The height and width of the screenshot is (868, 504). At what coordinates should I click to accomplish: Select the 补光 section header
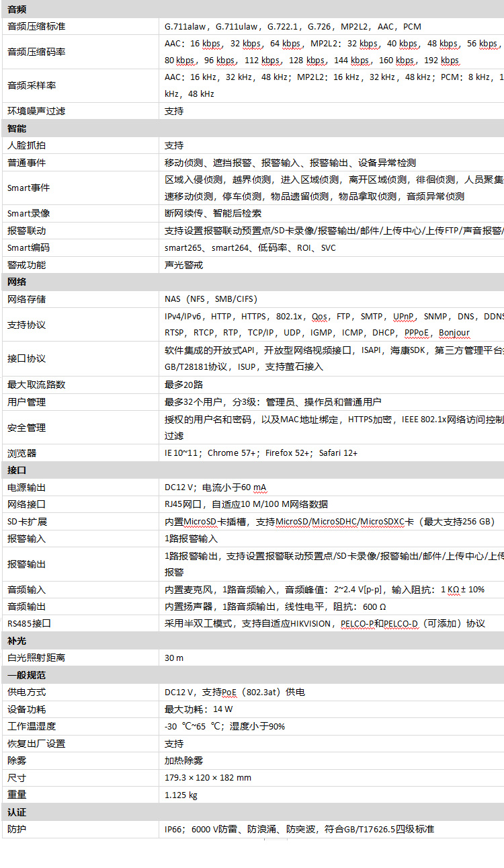17,641
